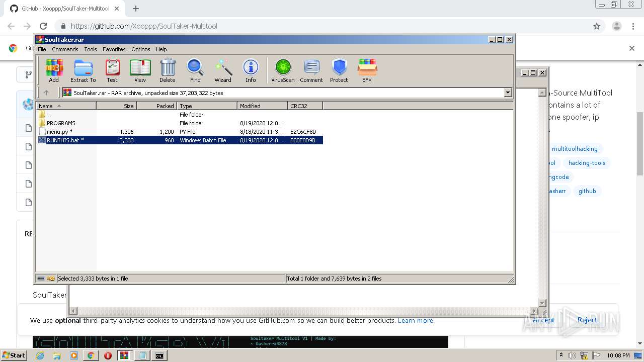Click the volume speaker tray icon

[x=572, y=355]
